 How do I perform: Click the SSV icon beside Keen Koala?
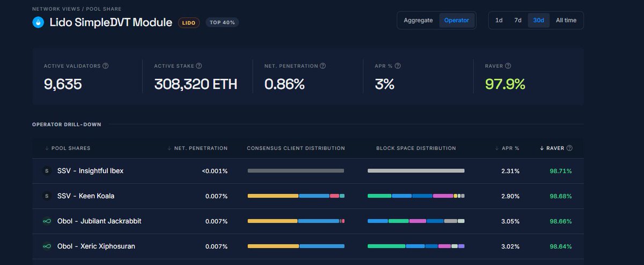(x=47, y=196)
